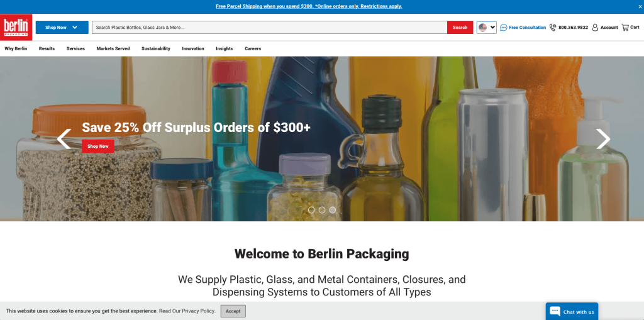Viewport: 644px width, 320px height.
Task: Select the third carousel dot indicator
Action: (333, 210)
